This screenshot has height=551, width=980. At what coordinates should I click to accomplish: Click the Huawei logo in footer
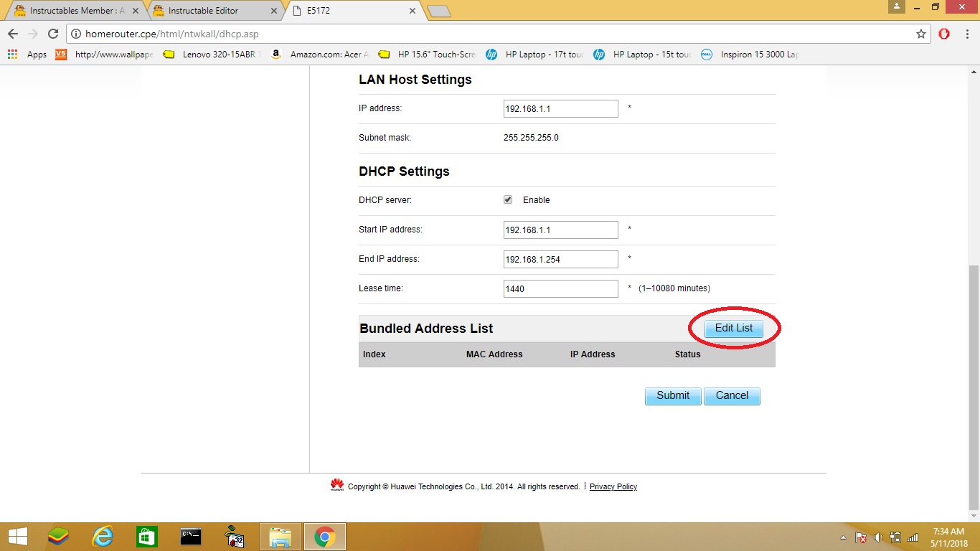pyautogui.click(x=337, y=486)
